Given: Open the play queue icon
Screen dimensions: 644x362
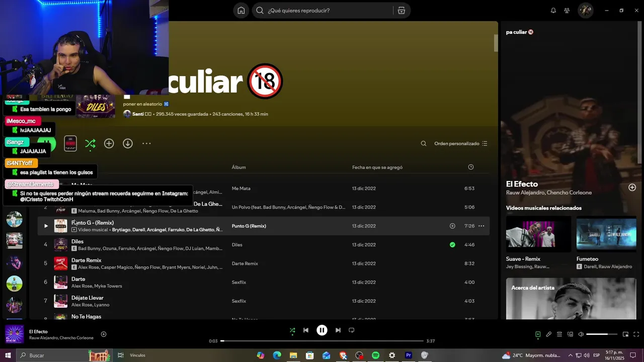Looking at the screenshot, I should (559, 334).
